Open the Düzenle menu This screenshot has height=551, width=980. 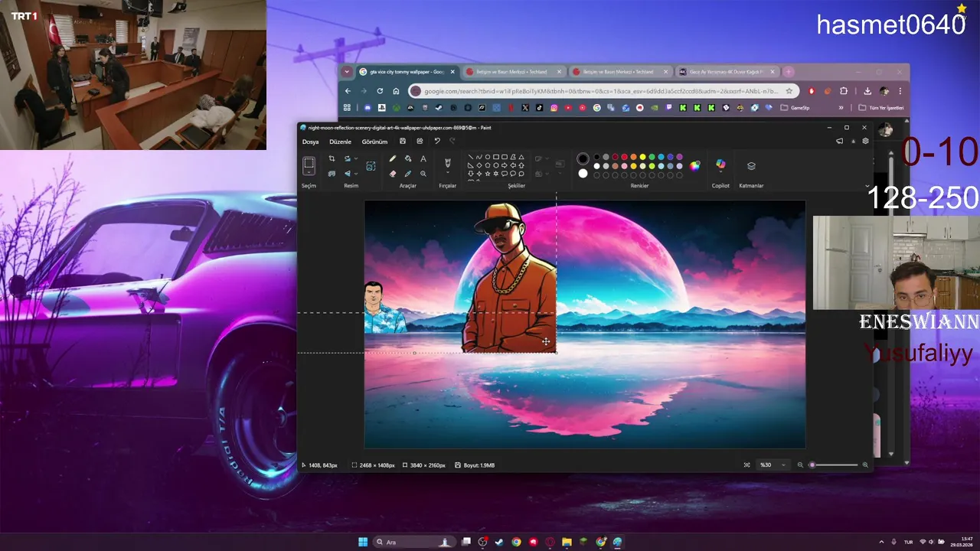point(340,142)
